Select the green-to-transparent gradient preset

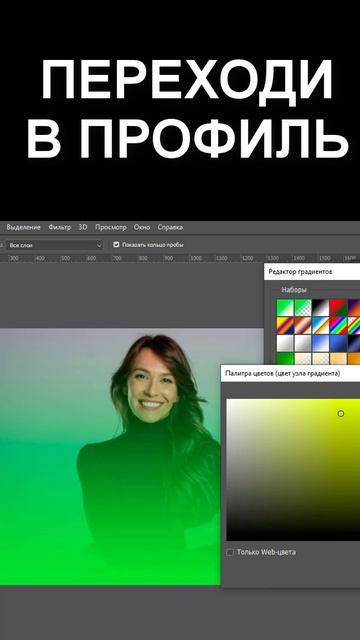pyautogui.click(x=303, y=308)
